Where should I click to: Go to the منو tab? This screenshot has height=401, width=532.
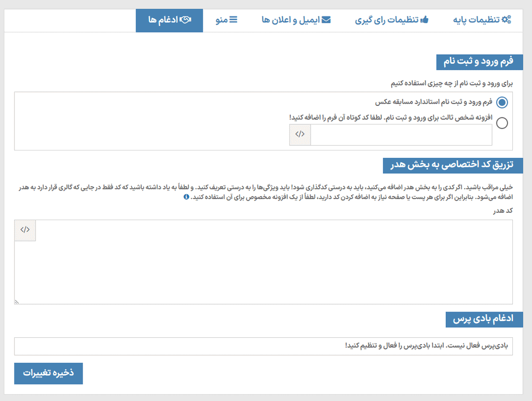pyautogui.click(x=226, y=20)
